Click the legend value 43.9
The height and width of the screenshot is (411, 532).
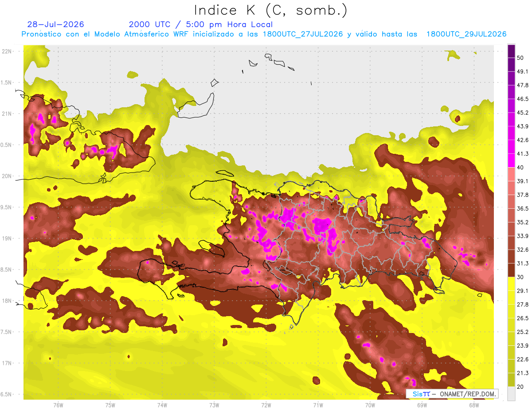click(523, 126)
